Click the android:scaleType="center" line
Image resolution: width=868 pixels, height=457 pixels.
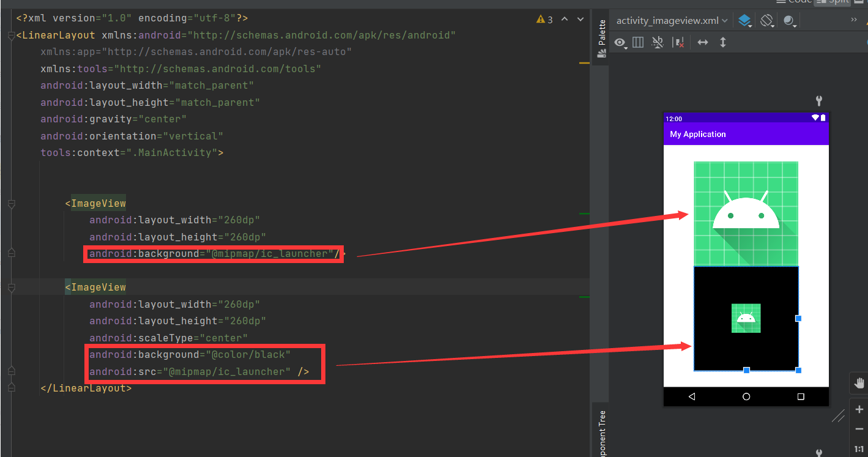(169, 338)
